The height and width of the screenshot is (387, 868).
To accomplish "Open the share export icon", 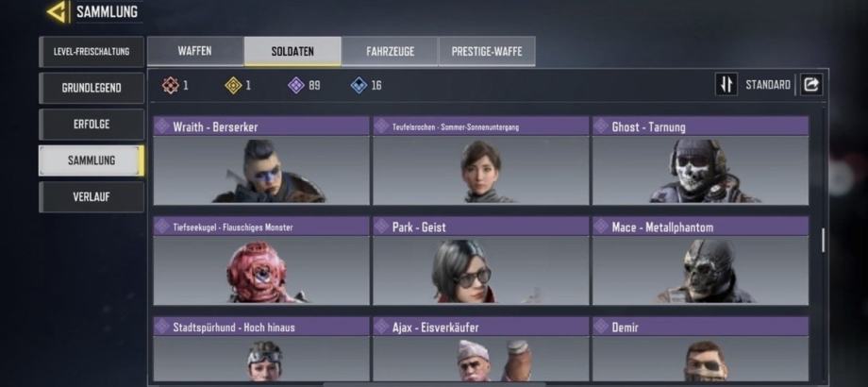I will click(x=811, y=85).
